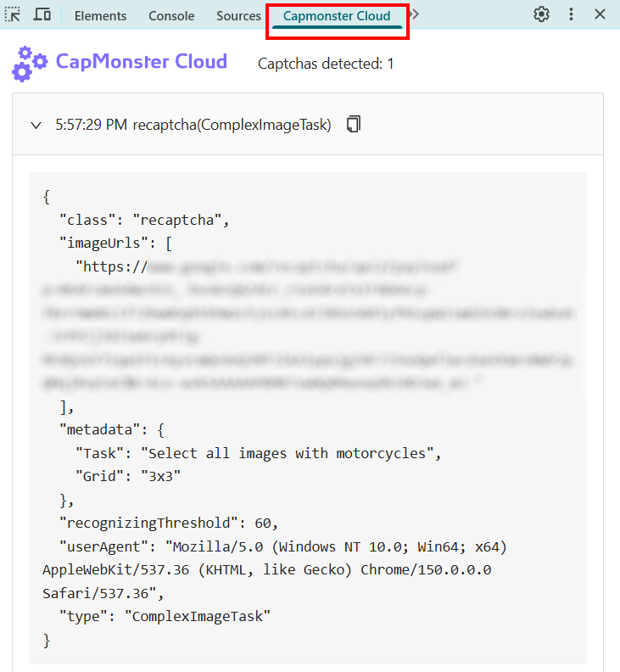
Task: Show more DevTools tabs chevron
Action: point(414,14)
